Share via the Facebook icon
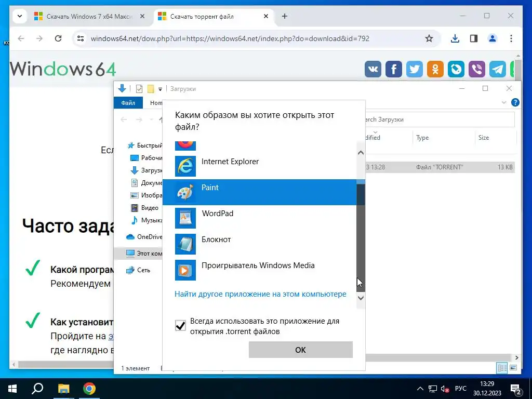Viewport: 532px width, 399px height. tap(394, 69)
